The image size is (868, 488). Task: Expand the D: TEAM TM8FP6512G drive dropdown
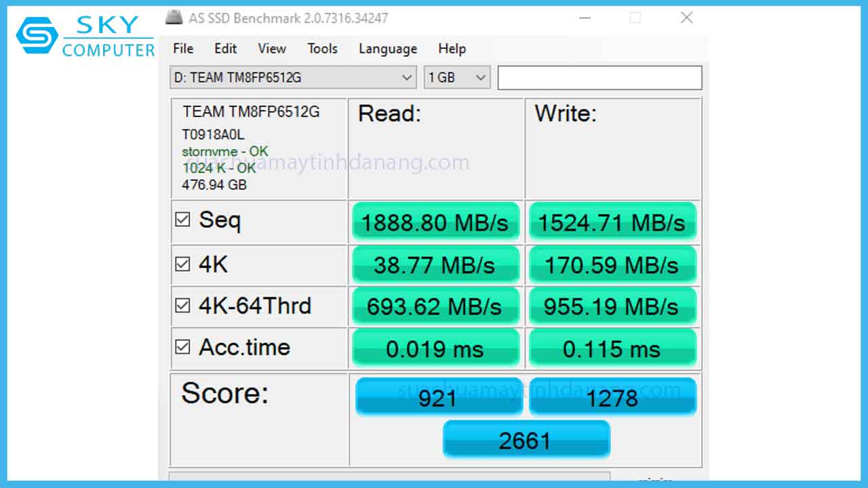tap(293, 77)
